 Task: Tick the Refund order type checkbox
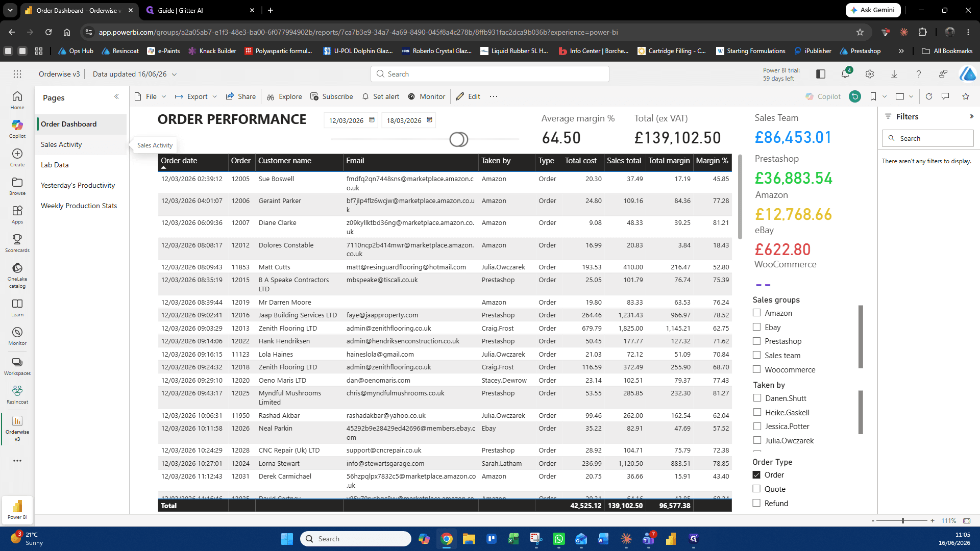click(757, 503)
